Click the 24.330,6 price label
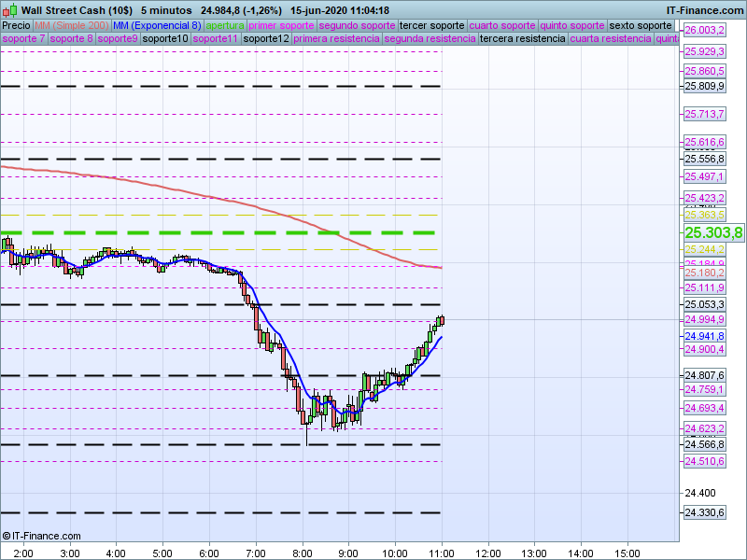This screenshot has width=747, height=560. point(705,512)
